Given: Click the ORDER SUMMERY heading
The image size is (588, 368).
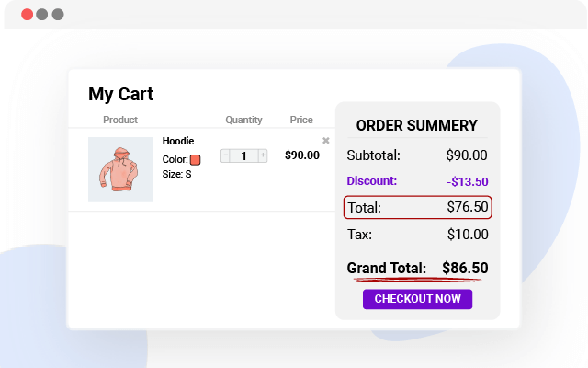Looking at the screenshot, I should [417, 126].
